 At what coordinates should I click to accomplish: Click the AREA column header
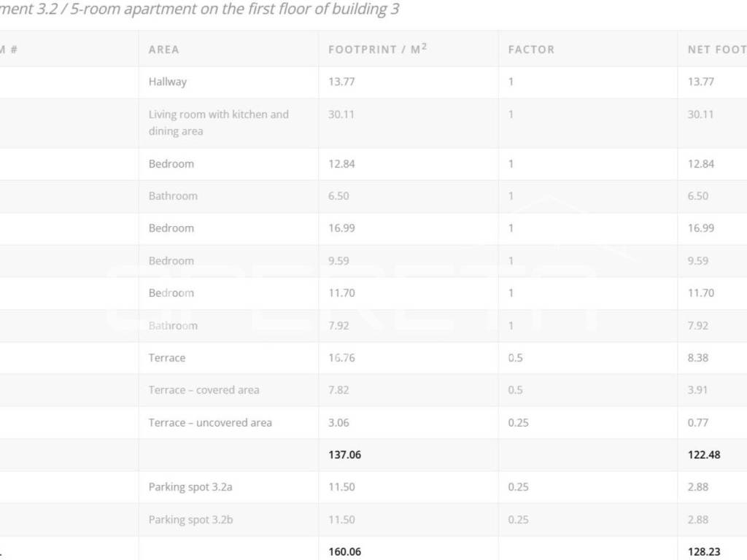[163, 50]
